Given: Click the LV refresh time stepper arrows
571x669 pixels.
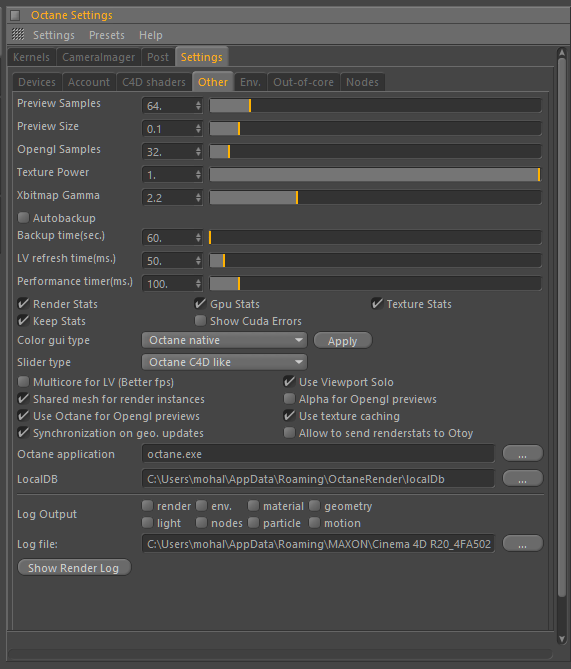Looking at the screenshot, I should pyautogui.click(x=198, y=261).
